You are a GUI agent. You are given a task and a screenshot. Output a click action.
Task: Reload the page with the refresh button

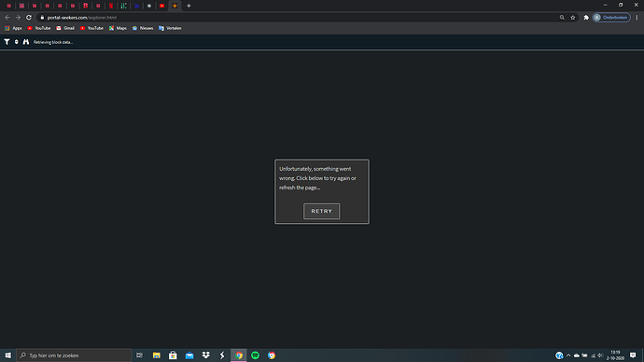[x=29, y=17]
